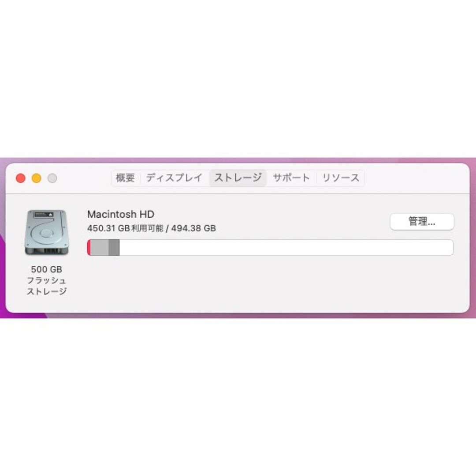Click the 494.38 GB total capacity text

193,228
